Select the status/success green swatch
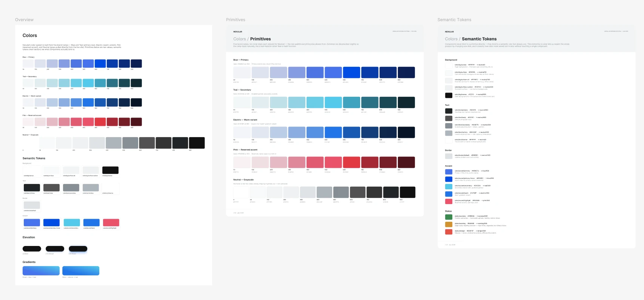The image size is (644, 300). (448, 217)
